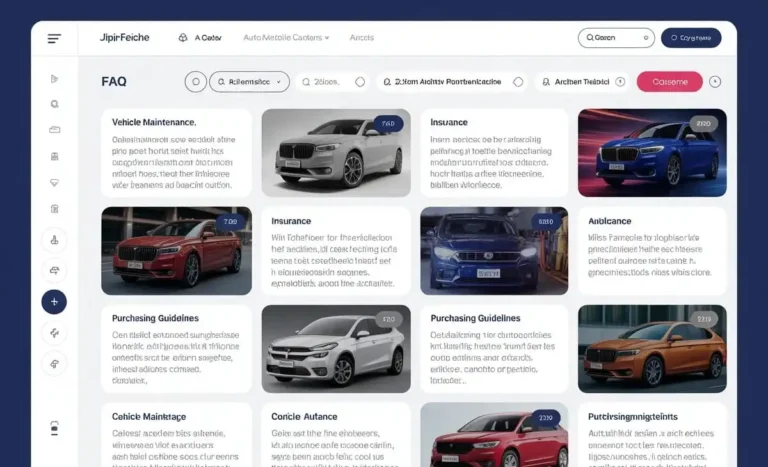
Task: Open the dark blue front-view car thumbnail
Action: [x=494, y=251]
